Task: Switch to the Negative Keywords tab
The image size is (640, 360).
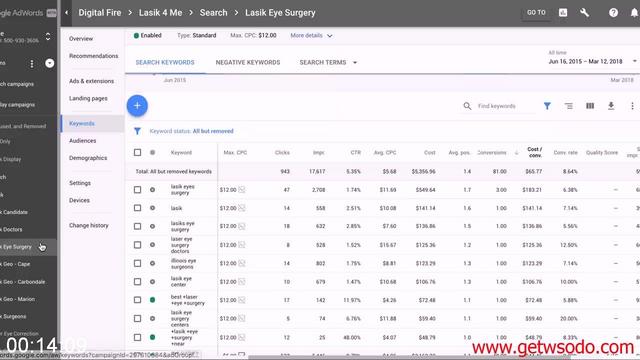Action: point(248,62)
